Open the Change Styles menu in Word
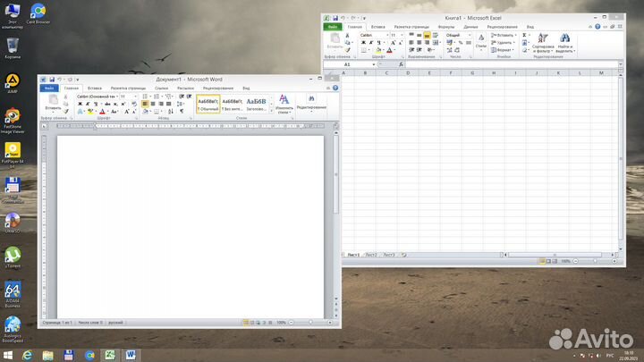The height and width of the screenshot is (362, 644). 284,105
